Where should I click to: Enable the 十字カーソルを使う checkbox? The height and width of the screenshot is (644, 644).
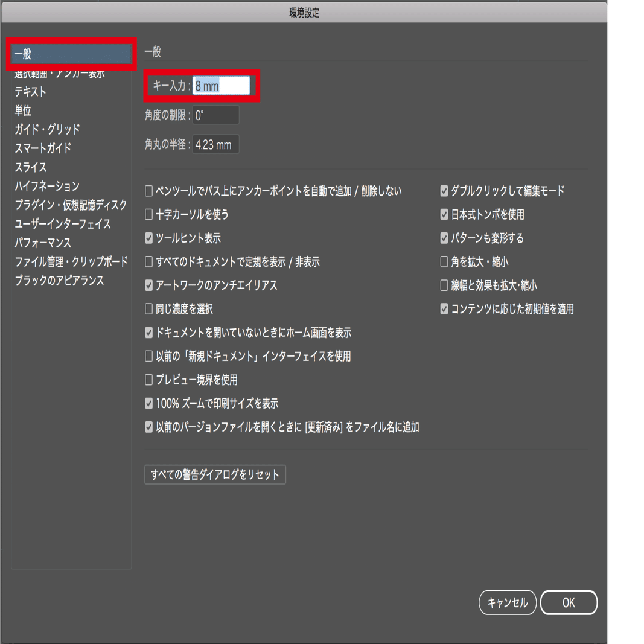pos(148,214)
